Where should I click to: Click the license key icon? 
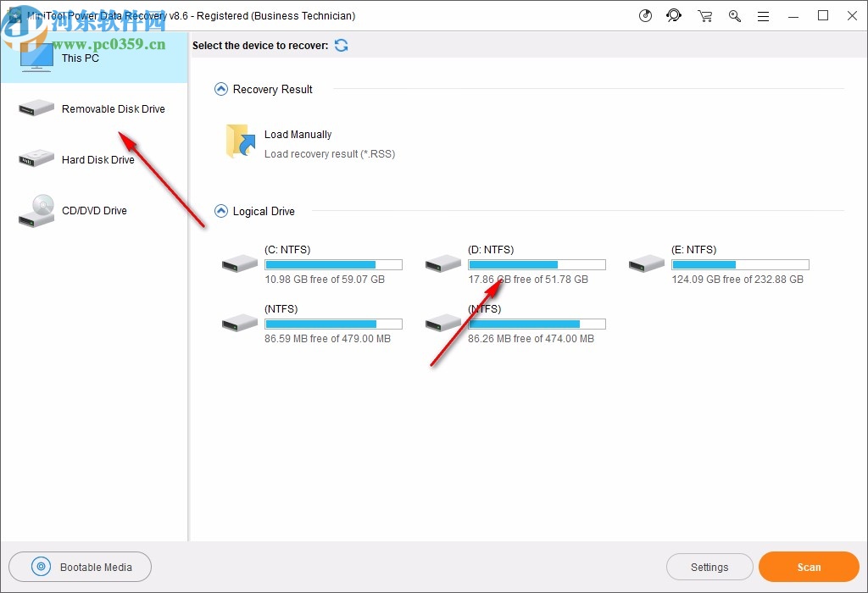[734, 15]
